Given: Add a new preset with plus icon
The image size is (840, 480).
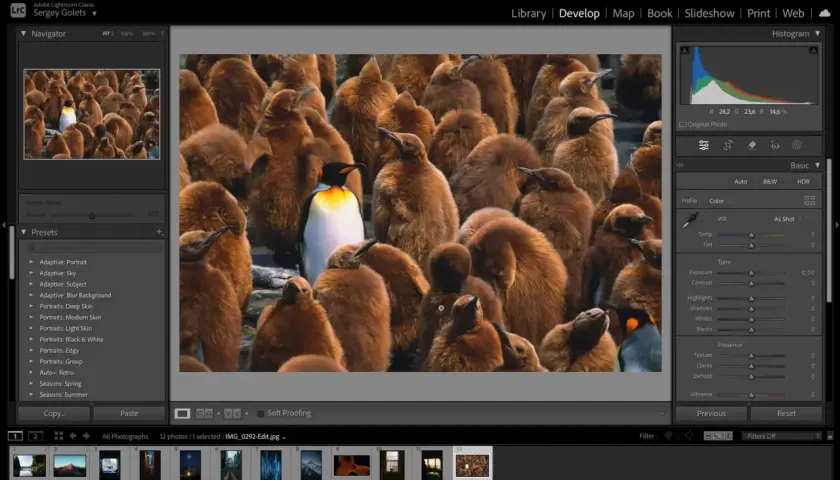Looking at the screenshot, I should tap(159, 232).
